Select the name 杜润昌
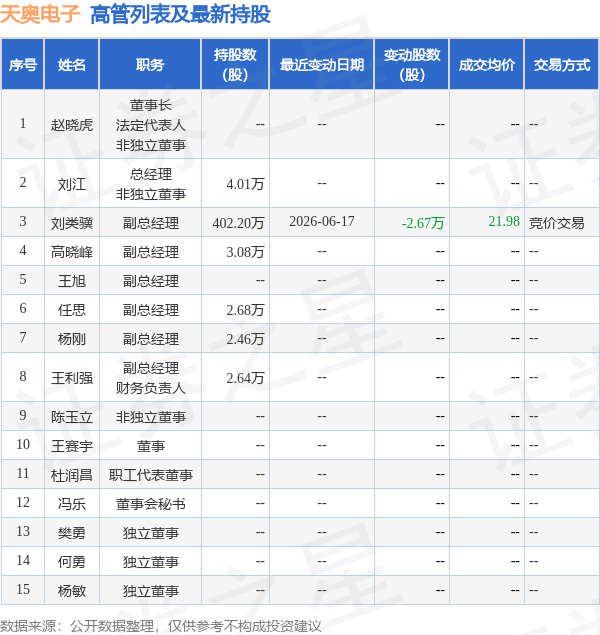 point(72,475)
